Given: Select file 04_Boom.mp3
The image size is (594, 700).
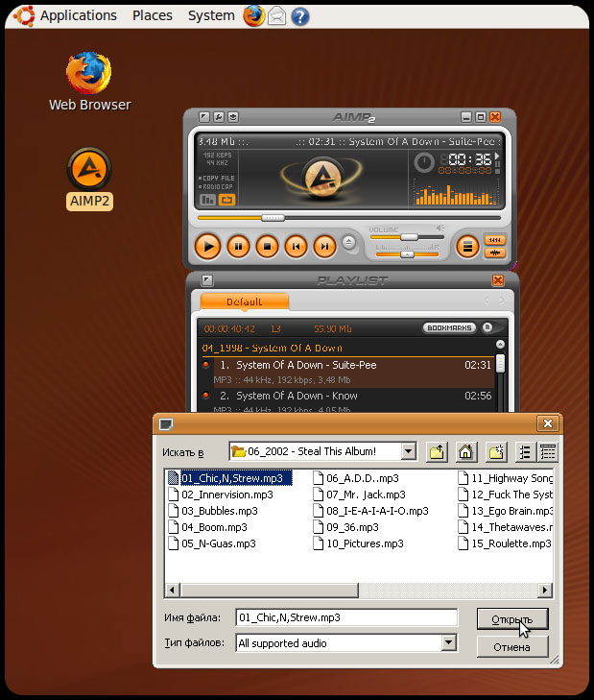Looking at the screenshot, I should (208, 527).
